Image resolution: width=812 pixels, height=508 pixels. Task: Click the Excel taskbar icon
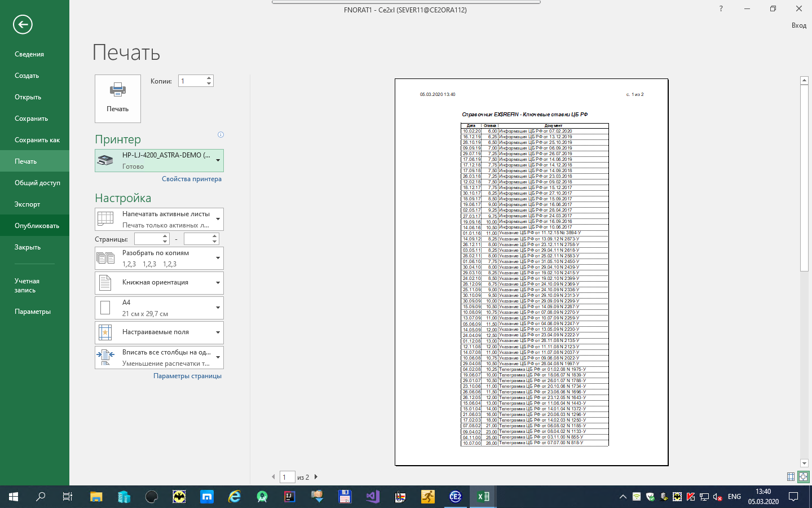(483, 497)
